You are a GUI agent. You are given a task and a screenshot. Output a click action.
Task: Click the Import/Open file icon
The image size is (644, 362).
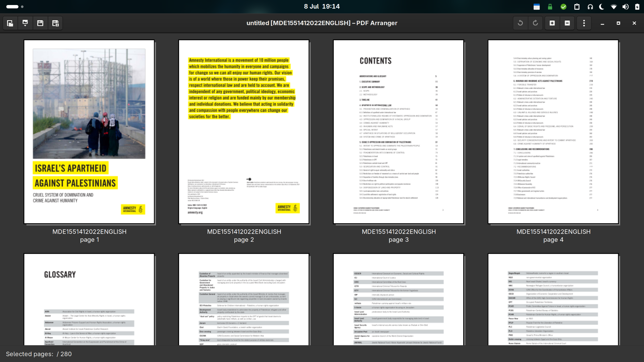(x=10, y=23)
